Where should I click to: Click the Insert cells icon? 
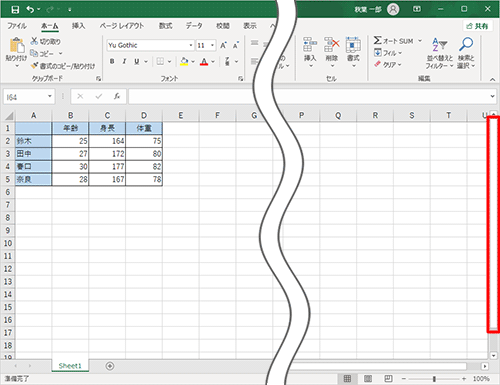click(310, 45)
